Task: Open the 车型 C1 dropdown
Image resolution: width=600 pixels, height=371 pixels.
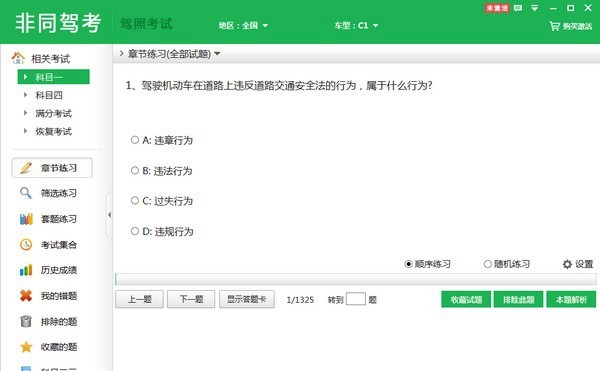Action: coord(356,26)
